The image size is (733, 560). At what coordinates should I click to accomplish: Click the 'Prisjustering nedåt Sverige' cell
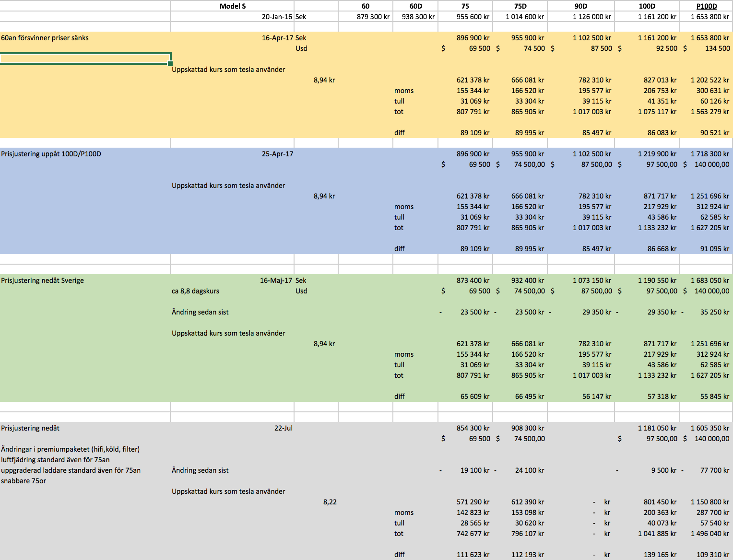point(42,280)
